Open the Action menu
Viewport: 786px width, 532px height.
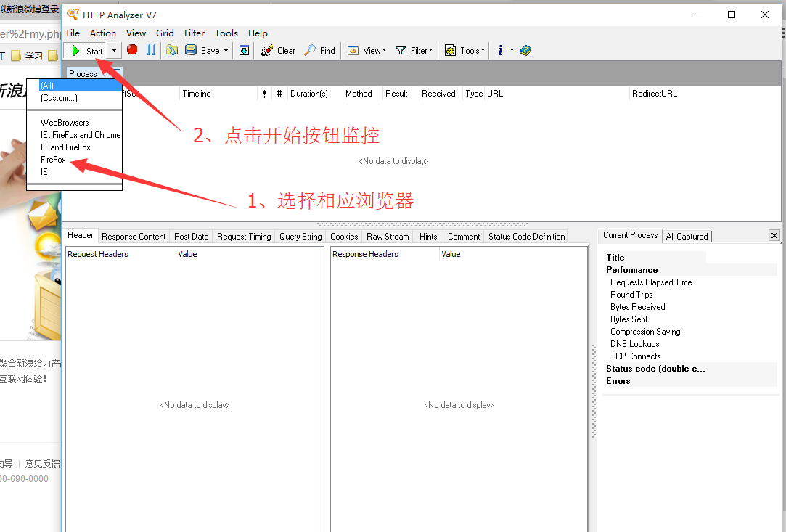pyautogui.click(x=103, y=33)
